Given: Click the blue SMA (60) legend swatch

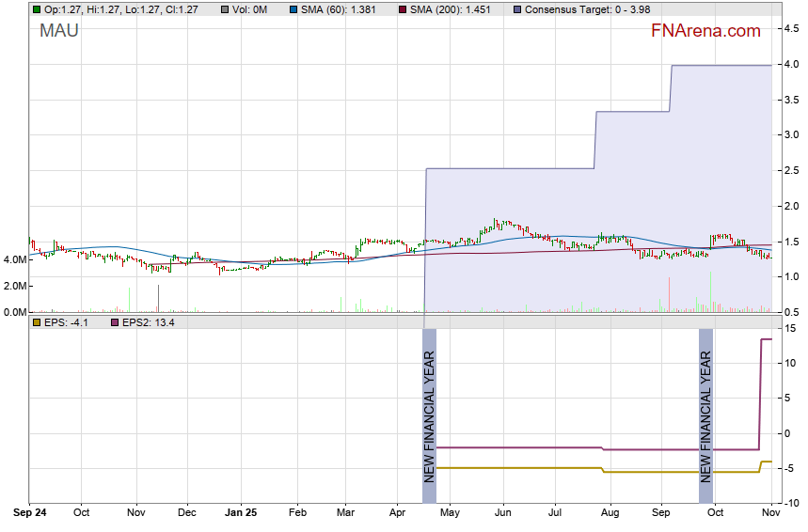Looking at the screenshot, I should tap(293, 9).
